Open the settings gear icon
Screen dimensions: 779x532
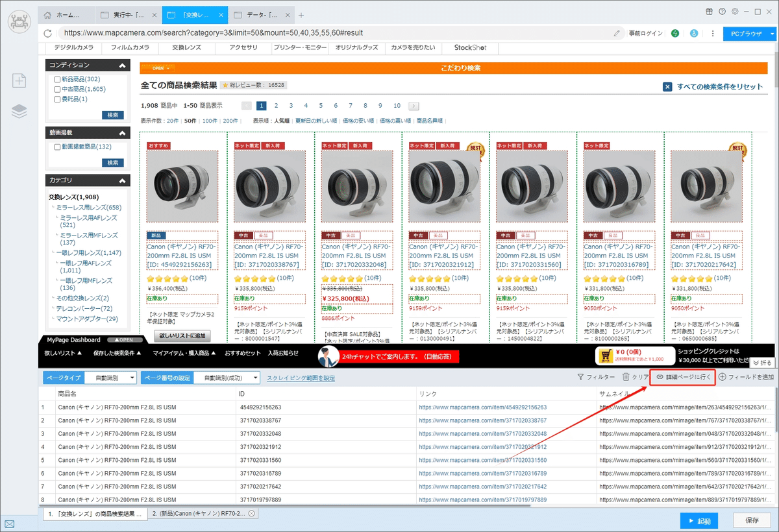point(735,11)
